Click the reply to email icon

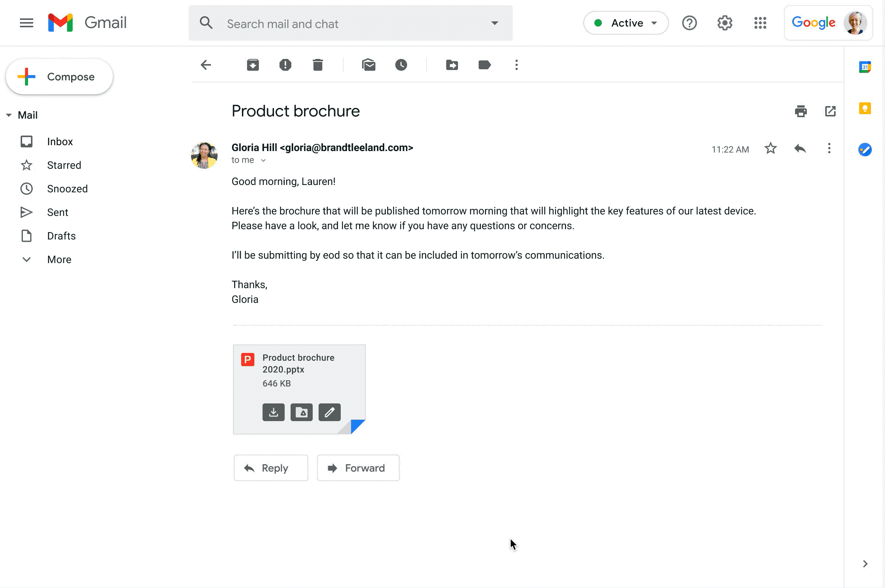pos(800,148)
